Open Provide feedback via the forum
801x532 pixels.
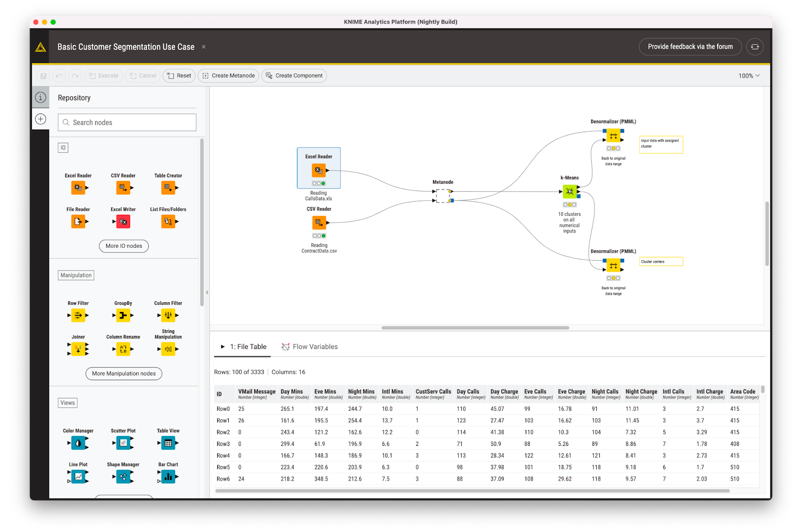coord(690,47)
